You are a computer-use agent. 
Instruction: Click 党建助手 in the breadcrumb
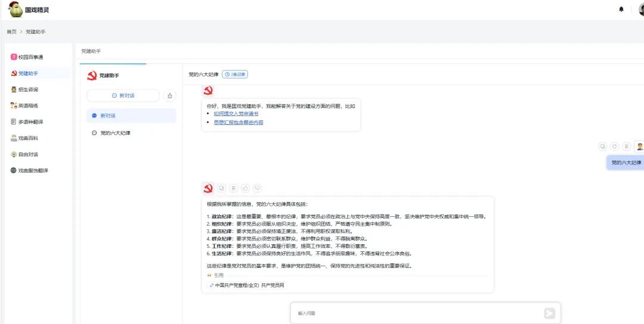(x=36, y=32)
